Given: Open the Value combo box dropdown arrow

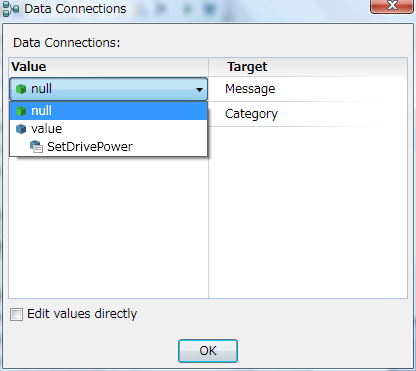Looking at the screenshot, I should (x=199, y=89).
